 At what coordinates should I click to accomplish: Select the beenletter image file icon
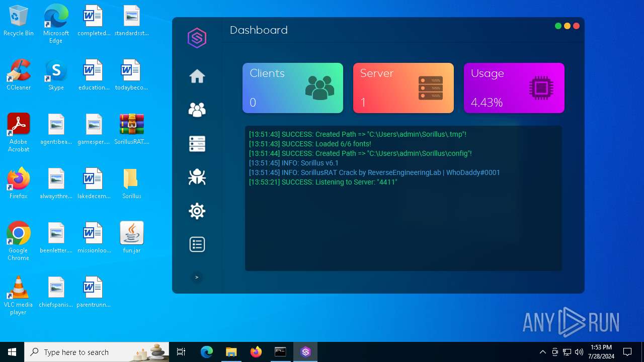coord(56,238)
